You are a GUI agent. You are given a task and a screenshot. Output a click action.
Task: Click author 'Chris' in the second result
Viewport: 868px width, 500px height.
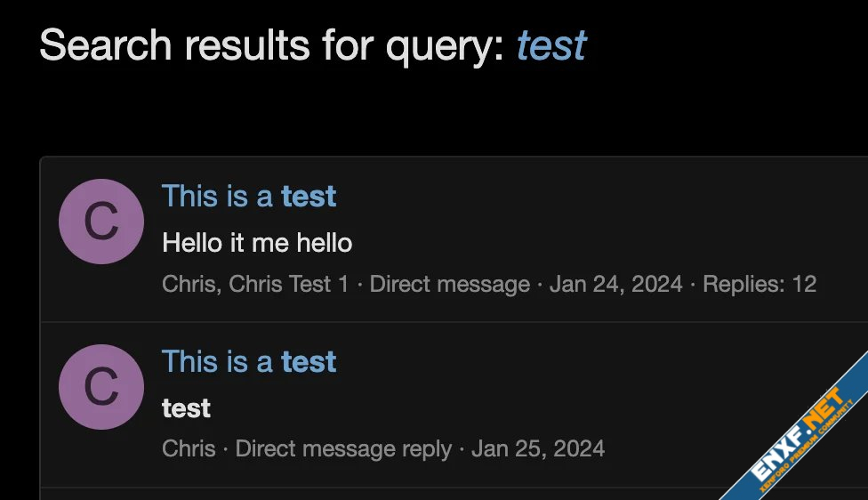(189, 448)
